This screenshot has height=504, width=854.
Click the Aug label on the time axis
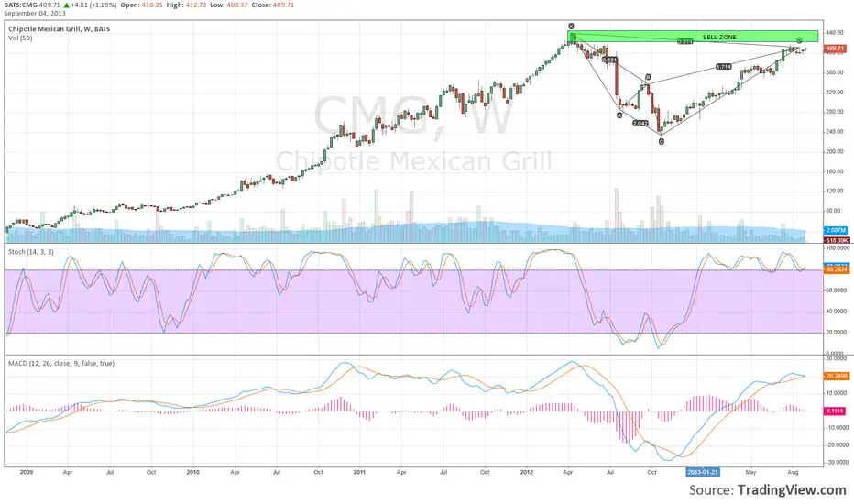click(x=793, y=472)
